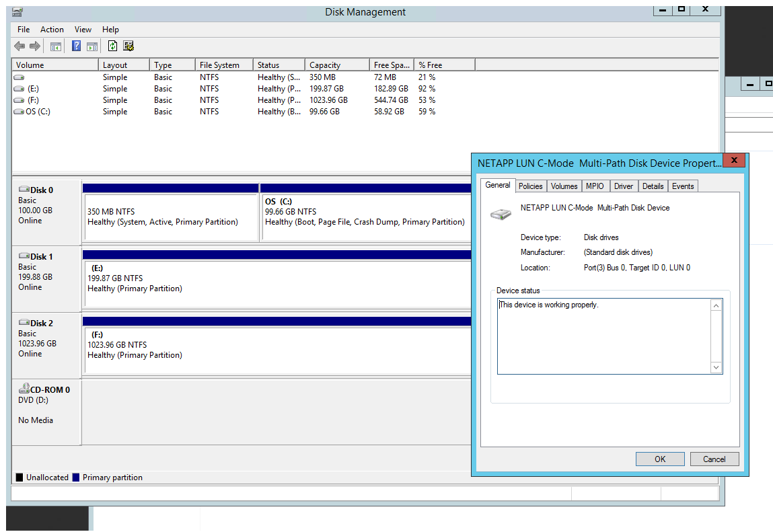Switch to the Driver tab

[x=624, y=186]
